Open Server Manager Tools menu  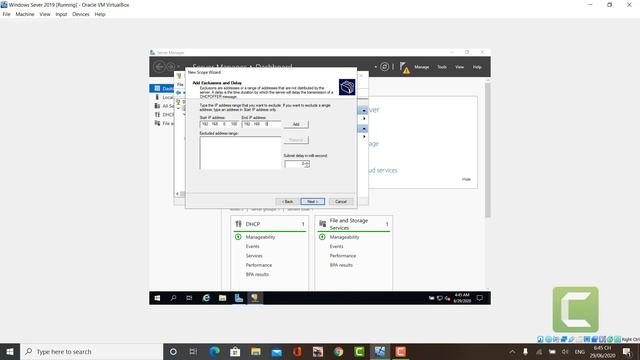[x=442, y=67]
